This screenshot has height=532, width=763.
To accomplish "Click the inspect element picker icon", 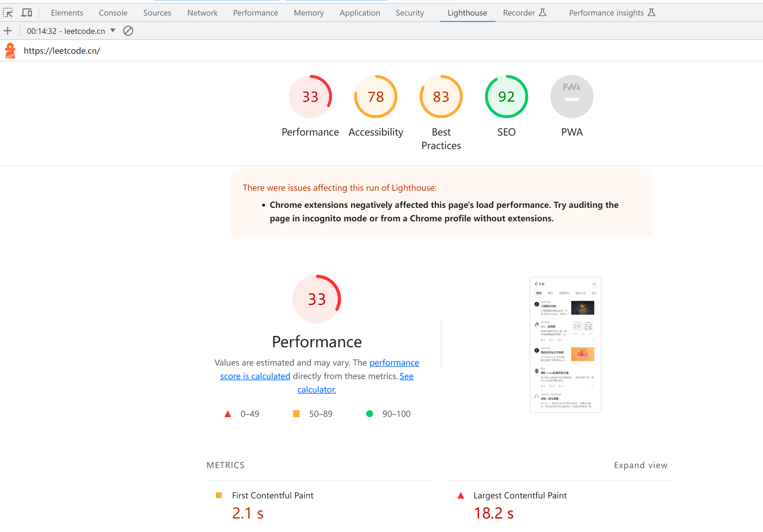I will (x=7, y=13).
